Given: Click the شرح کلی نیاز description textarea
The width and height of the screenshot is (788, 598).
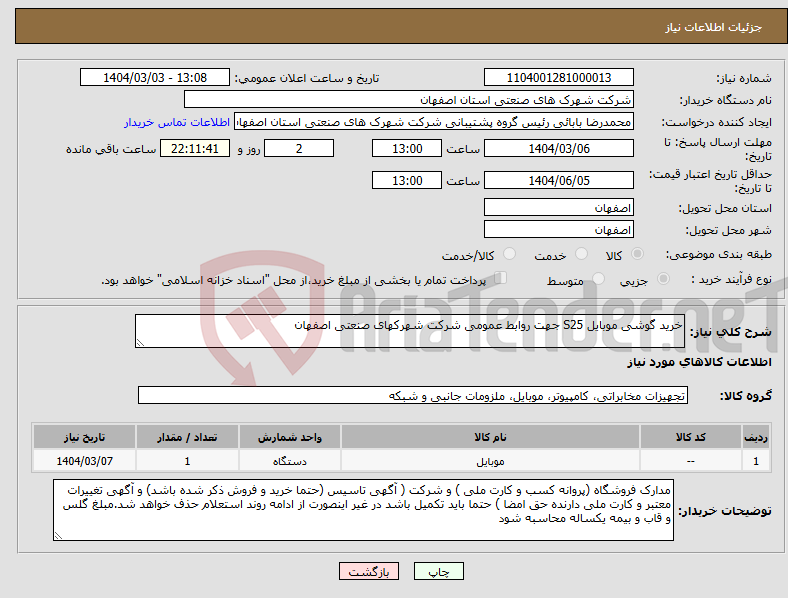Looking at the screenshot, I should [x=410, y=331].
